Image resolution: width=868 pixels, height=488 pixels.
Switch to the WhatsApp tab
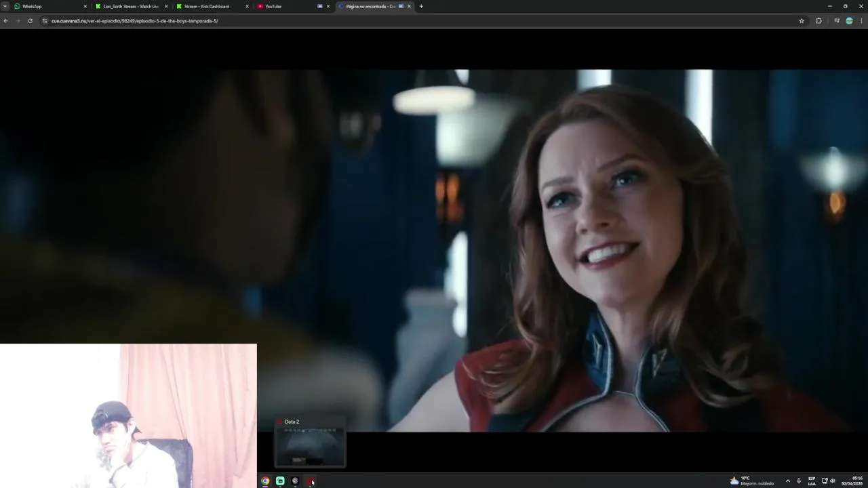click(x=51, y=6)
